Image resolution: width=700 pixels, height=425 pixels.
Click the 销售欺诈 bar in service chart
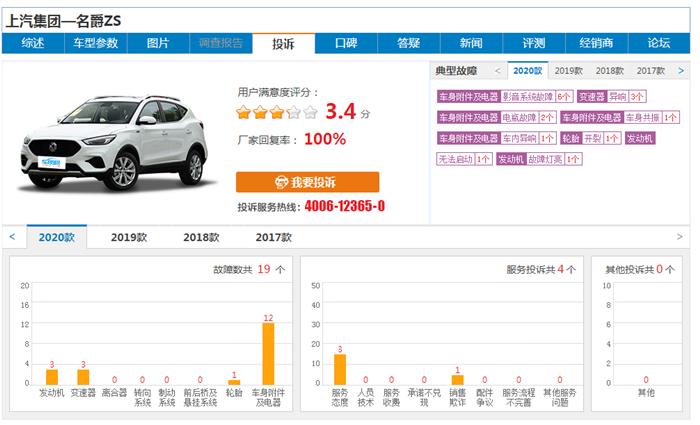458,380
